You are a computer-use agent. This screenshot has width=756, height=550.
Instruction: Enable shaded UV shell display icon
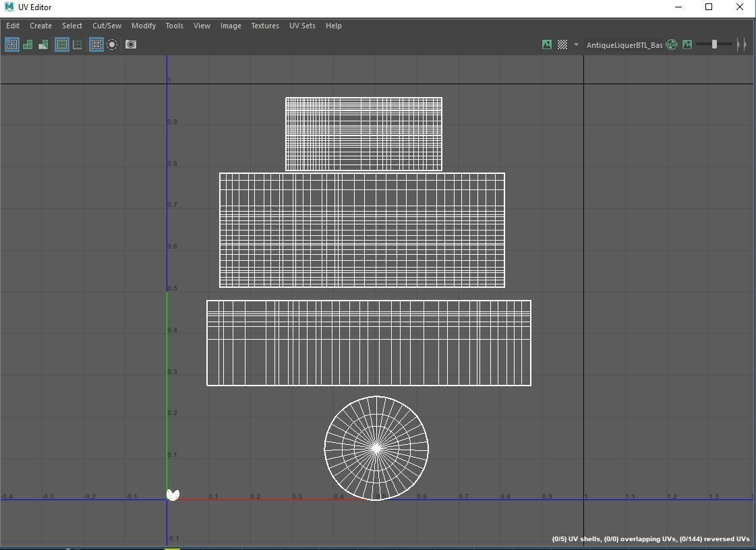point(28,45)
